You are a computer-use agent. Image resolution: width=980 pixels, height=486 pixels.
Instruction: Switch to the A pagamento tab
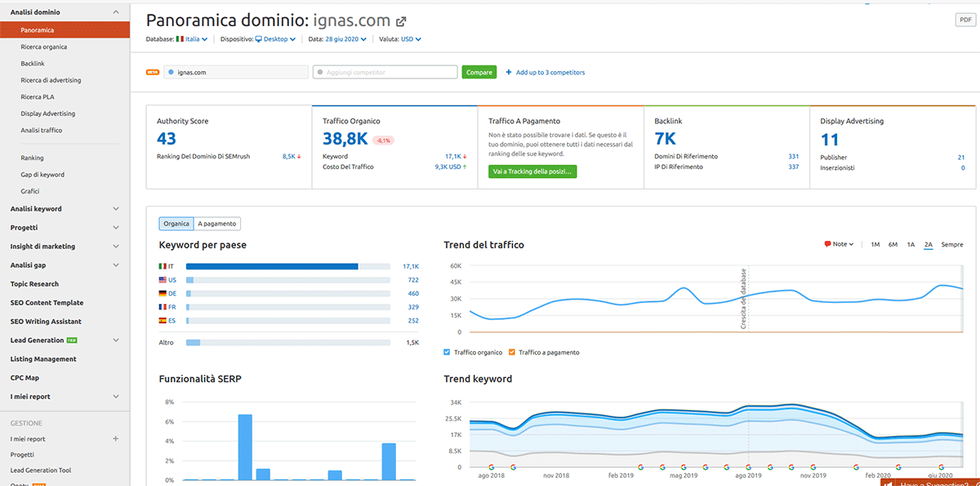tap(217, 224)
